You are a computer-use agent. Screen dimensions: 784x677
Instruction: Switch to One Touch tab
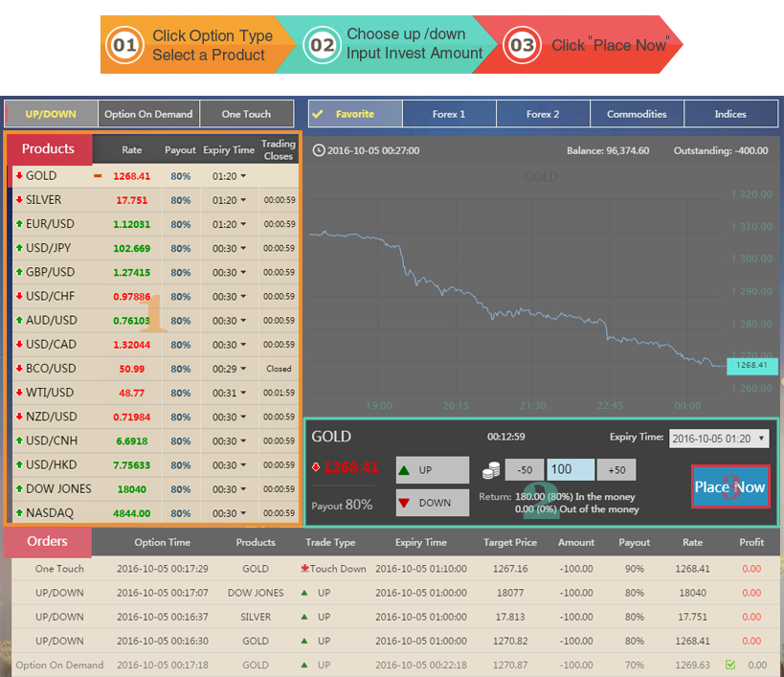(x=247, y=114)
